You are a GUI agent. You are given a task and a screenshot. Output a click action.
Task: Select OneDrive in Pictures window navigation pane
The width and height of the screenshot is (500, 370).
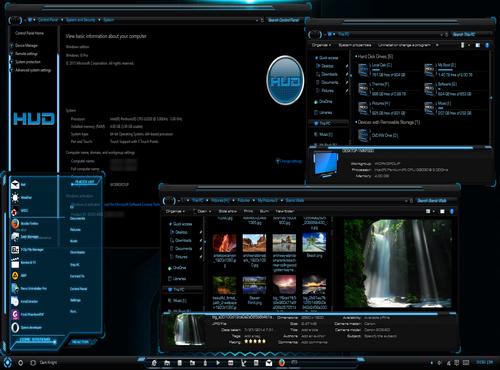[177, 268]
